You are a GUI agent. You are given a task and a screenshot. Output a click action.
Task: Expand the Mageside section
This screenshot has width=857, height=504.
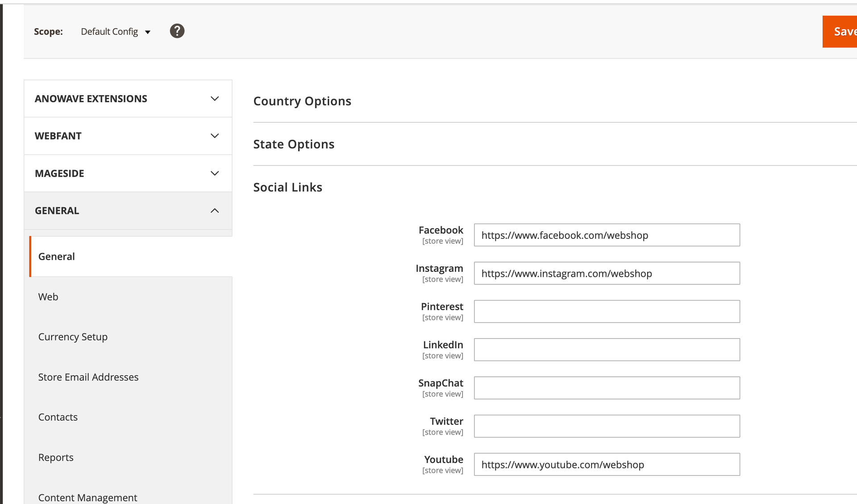pos(128,173)
